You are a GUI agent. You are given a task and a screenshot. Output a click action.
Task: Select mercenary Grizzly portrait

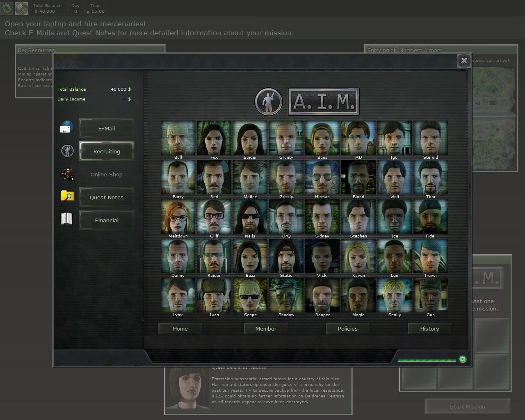pyautogui.click(x=286, y=177)
